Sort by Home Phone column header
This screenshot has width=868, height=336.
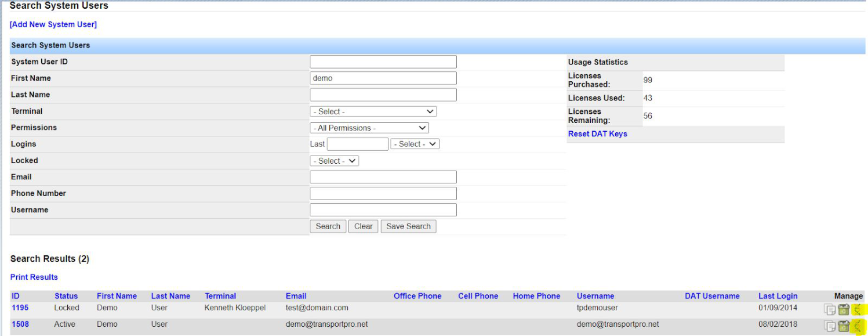536,296
